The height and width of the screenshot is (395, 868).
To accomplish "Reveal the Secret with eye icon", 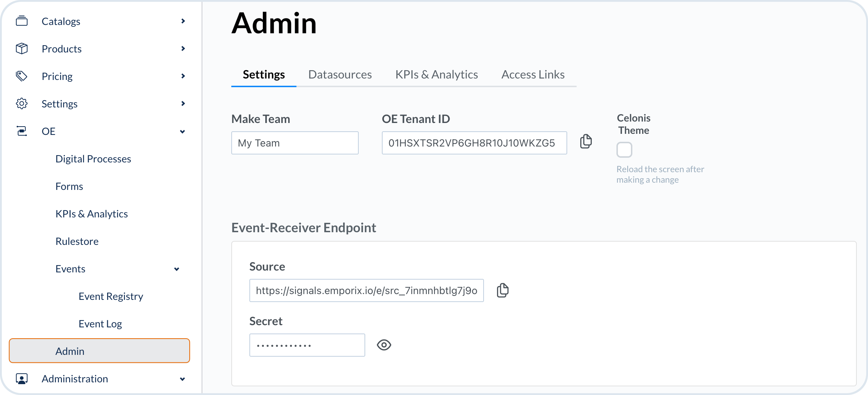I will [x=384, y=345].
